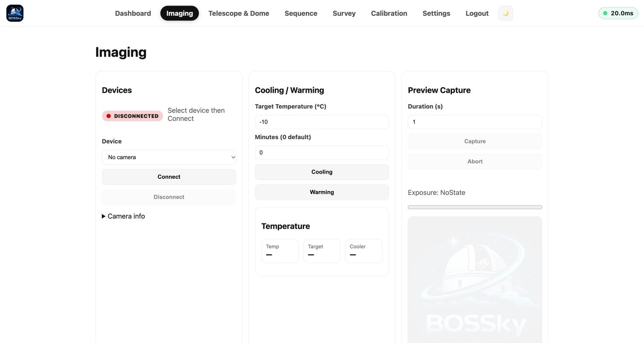Open the Dashboard page
The width and height of the screenshot is (644, 343).
point(133,13)
